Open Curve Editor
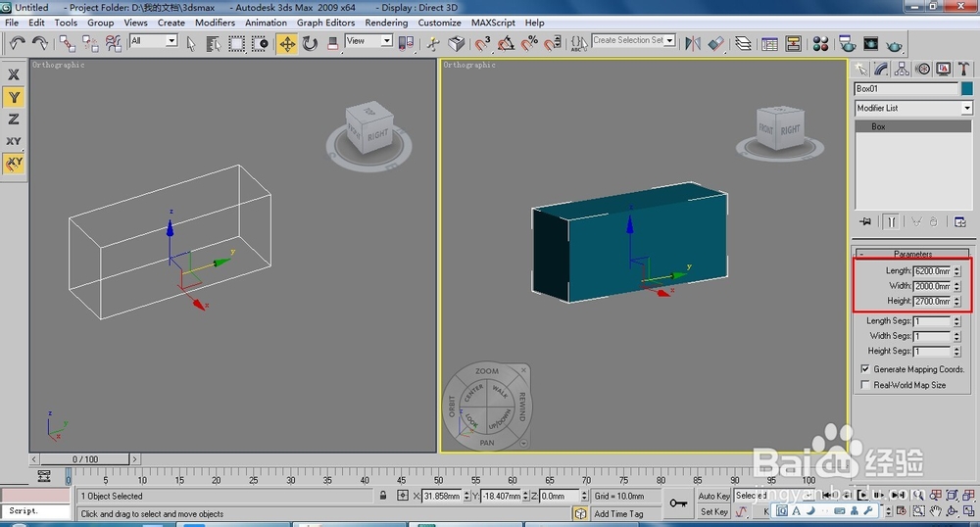980x527 pixels. (x=770, y=44)
